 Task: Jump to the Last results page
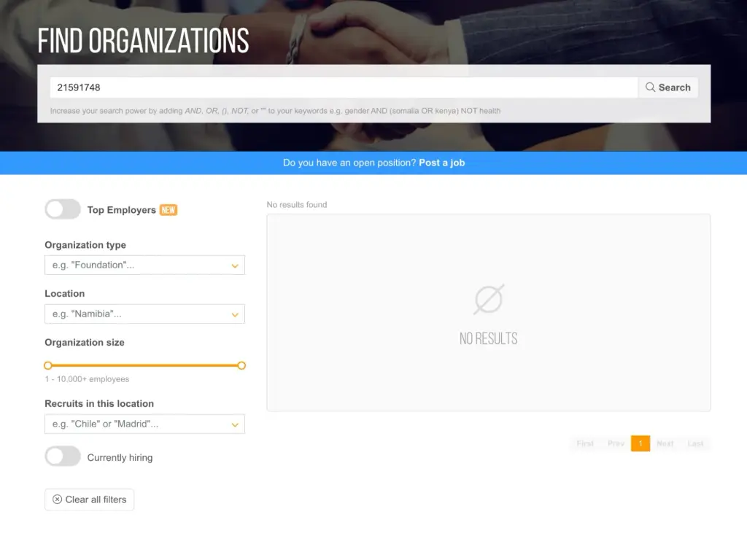[695, 443]
